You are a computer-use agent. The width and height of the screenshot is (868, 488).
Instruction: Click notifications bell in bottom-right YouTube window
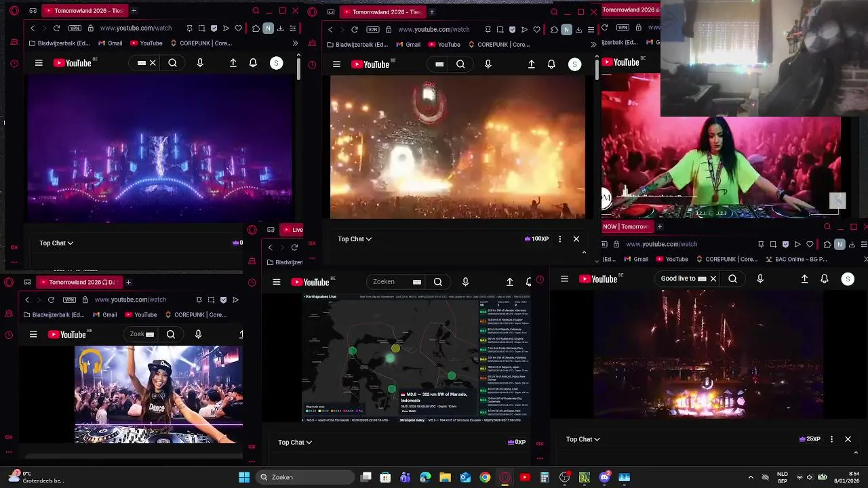(825, 279)
